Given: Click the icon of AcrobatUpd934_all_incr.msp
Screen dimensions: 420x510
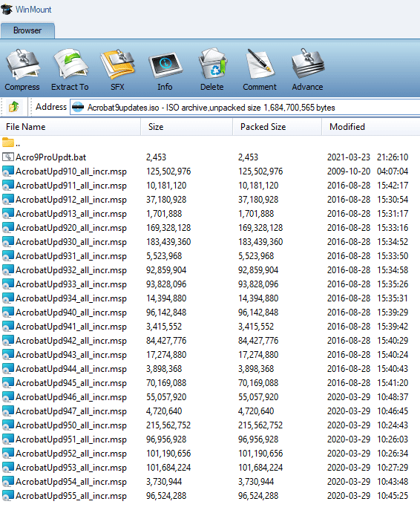Looking at the screenshot, I should pos(8,298).
